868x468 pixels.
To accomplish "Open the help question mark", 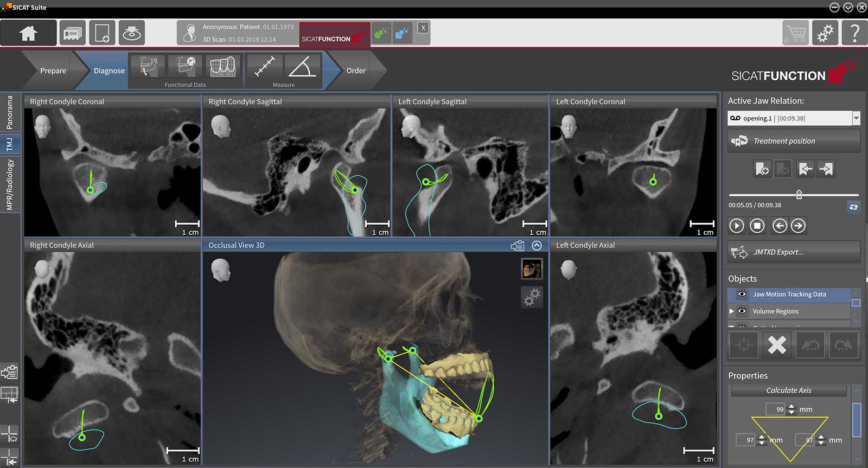I will pos(854,34).
